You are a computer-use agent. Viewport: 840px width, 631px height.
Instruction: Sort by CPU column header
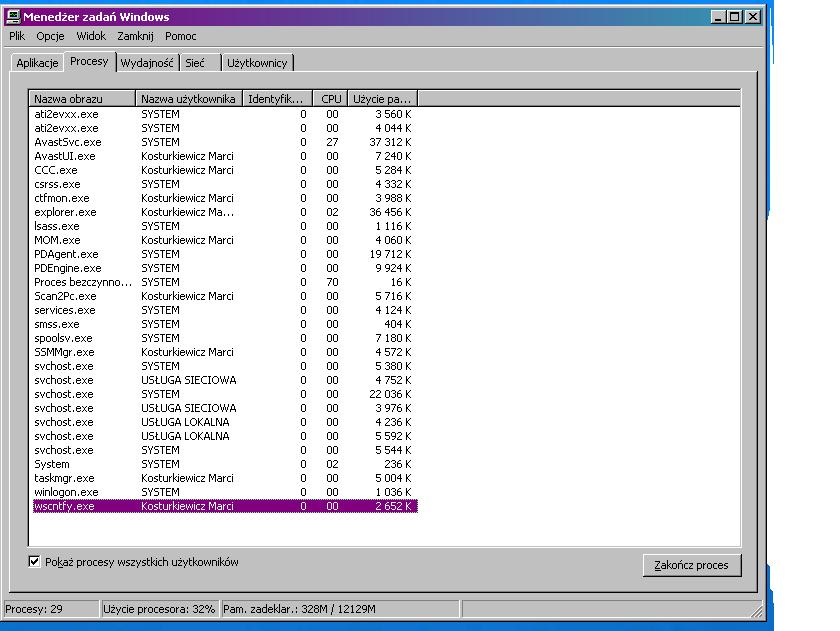(x=331, y=99)
